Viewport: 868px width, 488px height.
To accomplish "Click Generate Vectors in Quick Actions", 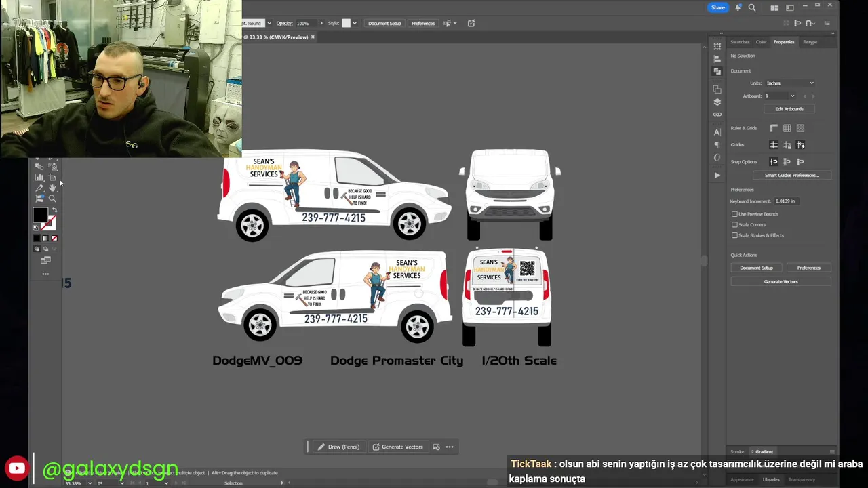I will [x=781, y=282].
